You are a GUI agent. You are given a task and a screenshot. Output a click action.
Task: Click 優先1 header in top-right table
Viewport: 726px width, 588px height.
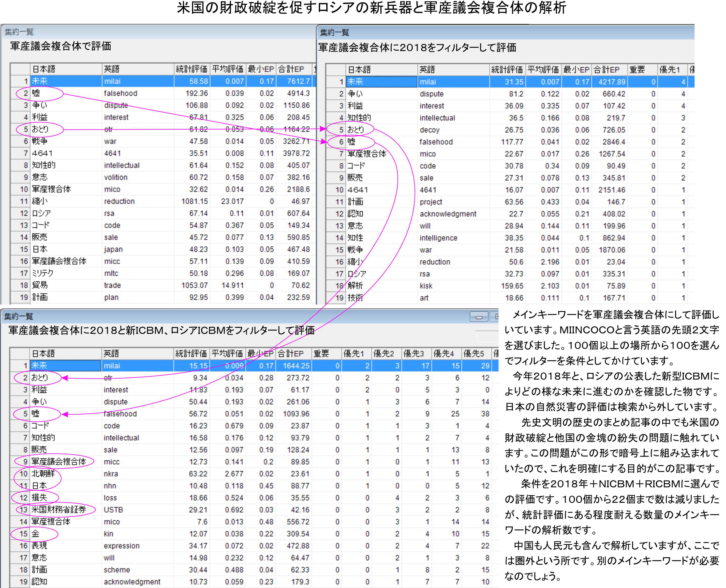[672, 70]
